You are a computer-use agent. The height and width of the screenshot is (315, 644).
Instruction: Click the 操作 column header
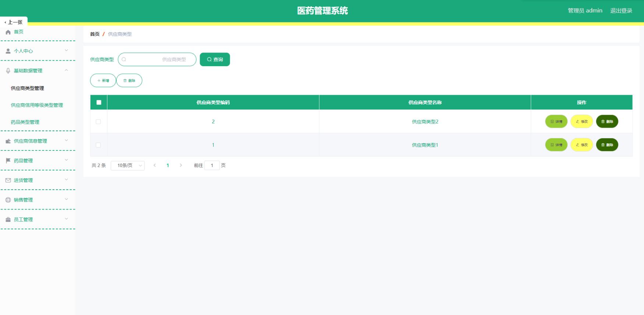coord(581,103)
